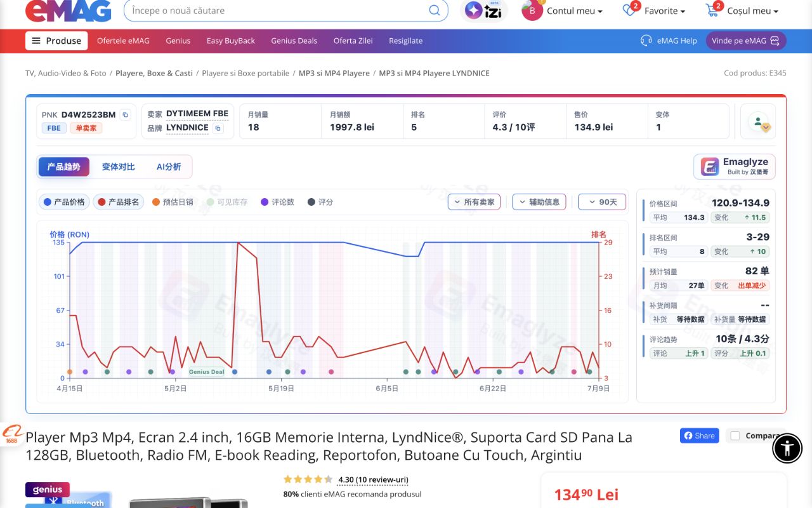Go to Playere, Boxe & Casti breadcrumb
Image resolution: width=812 pixels, height=508 pixels.
154,73
